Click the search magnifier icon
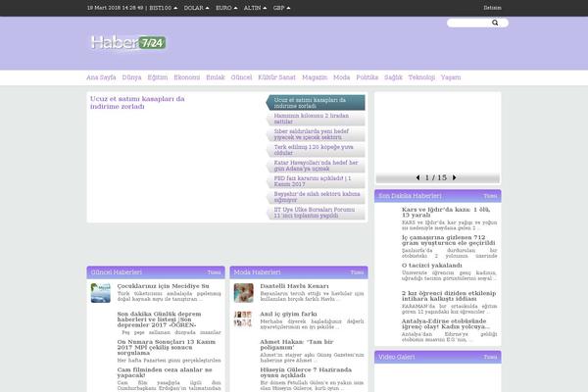The image size is (588, 392). pyautogui.click(x=495, y=23)
